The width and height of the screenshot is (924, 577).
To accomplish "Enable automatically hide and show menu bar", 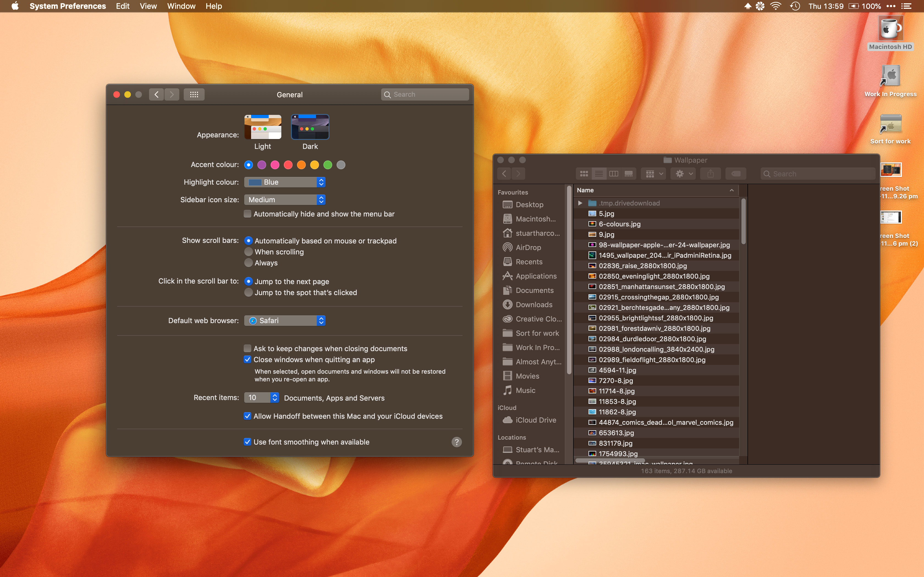I will (x=248, y=214).
